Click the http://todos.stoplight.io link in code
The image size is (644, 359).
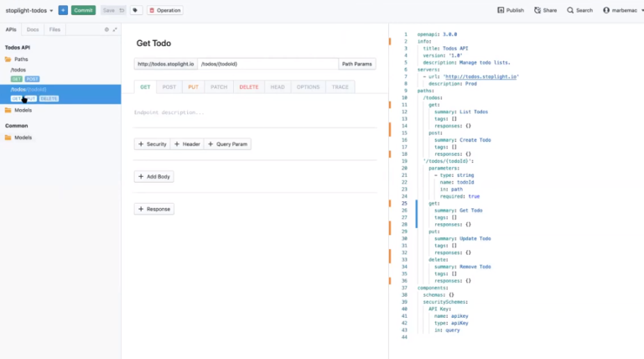tap(481, 77)
